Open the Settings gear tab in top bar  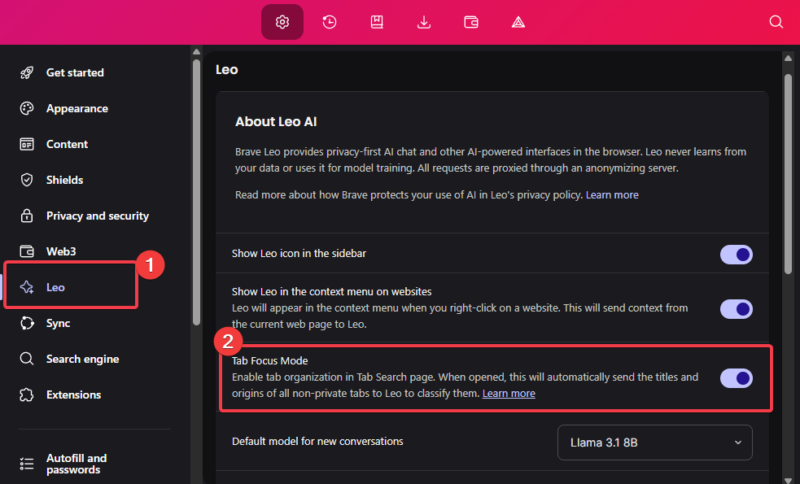click(x=282, y=22)
